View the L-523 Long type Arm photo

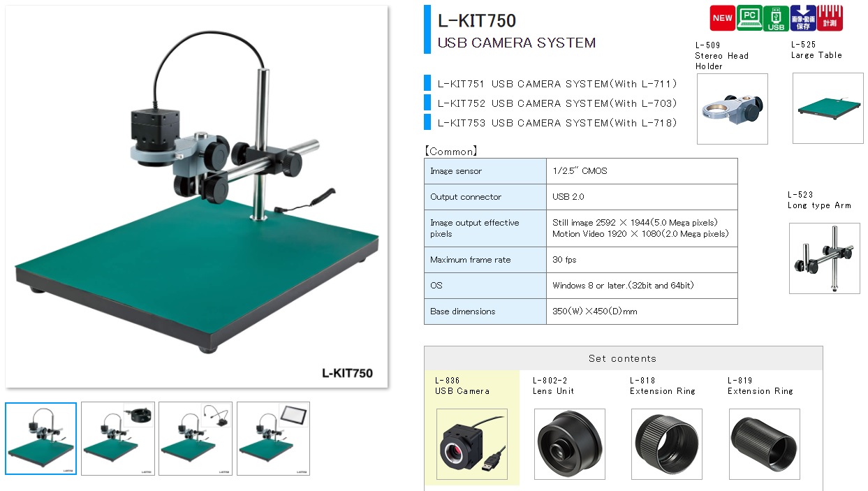point(825,258)
